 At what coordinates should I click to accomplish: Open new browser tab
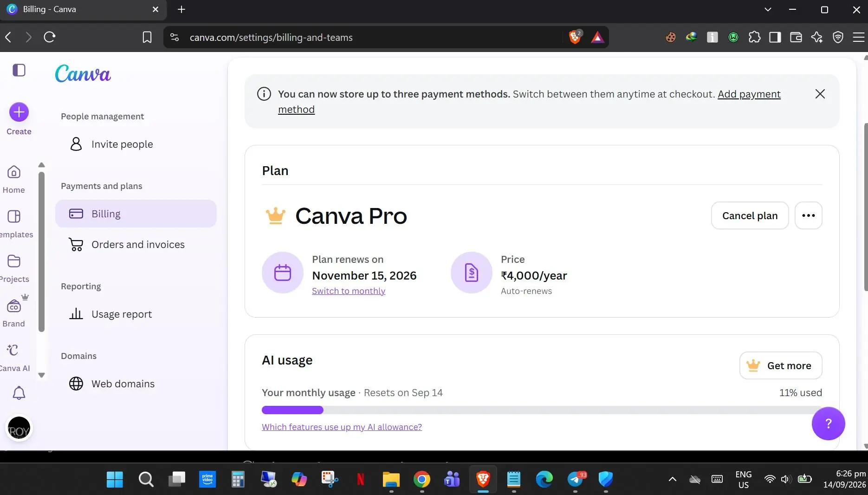(181, 9)
